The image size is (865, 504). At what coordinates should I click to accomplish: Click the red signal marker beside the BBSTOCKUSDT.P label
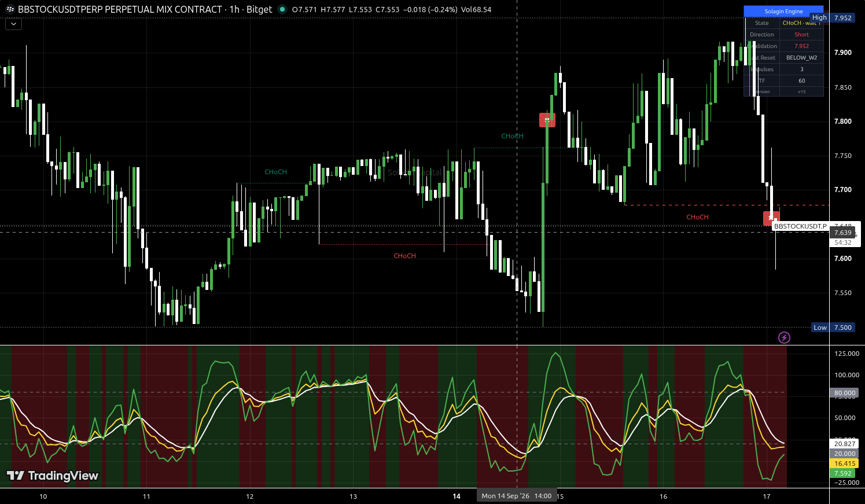pyautogui.click(x=771, y=219)
